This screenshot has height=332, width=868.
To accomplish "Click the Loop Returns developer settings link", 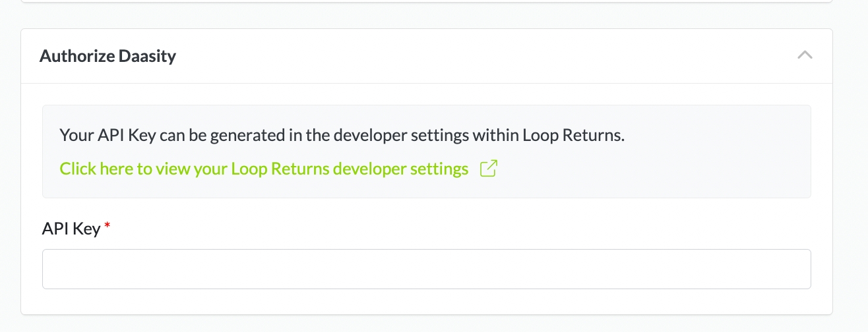I will coord(264,169).
